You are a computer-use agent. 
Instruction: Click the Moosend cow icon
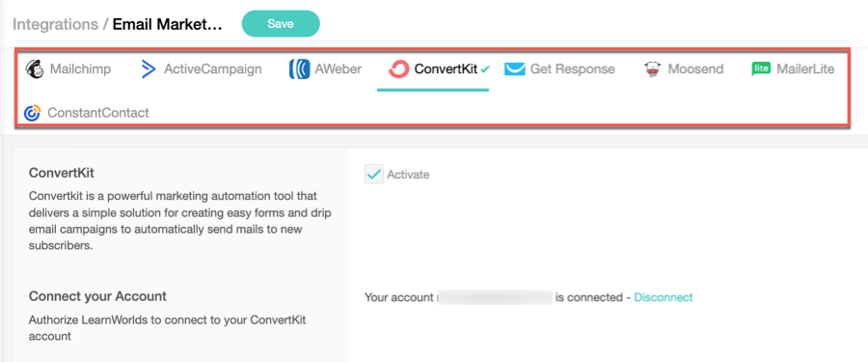pyautogui.click(x=653, y=70)
